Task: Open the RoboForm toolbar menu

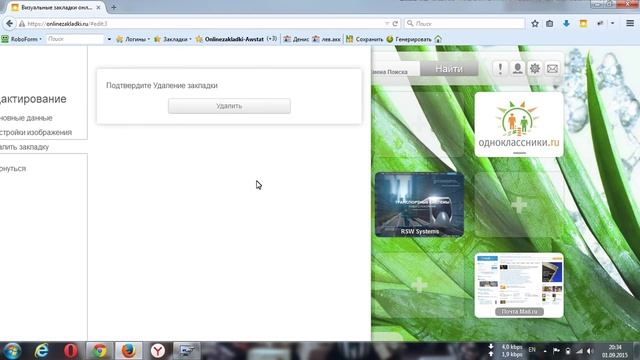Action: (x=21, y=39)
